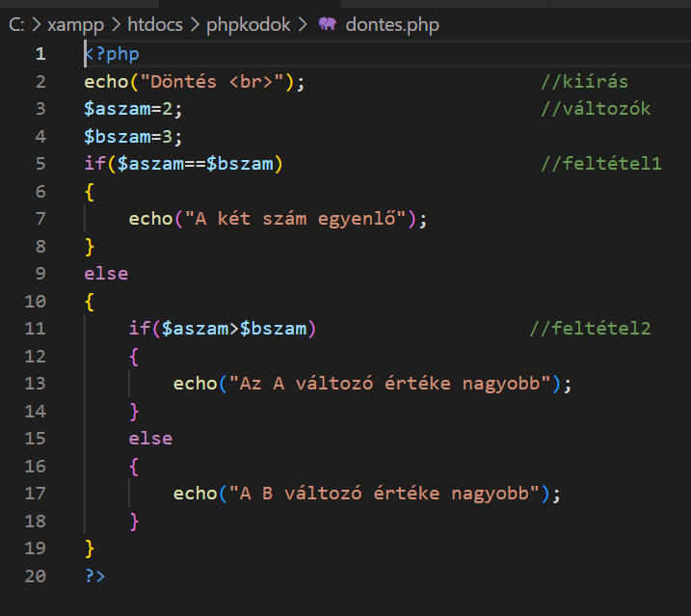
Task: Place cursor on the closing ?> tag
Action: pos(94,576)
